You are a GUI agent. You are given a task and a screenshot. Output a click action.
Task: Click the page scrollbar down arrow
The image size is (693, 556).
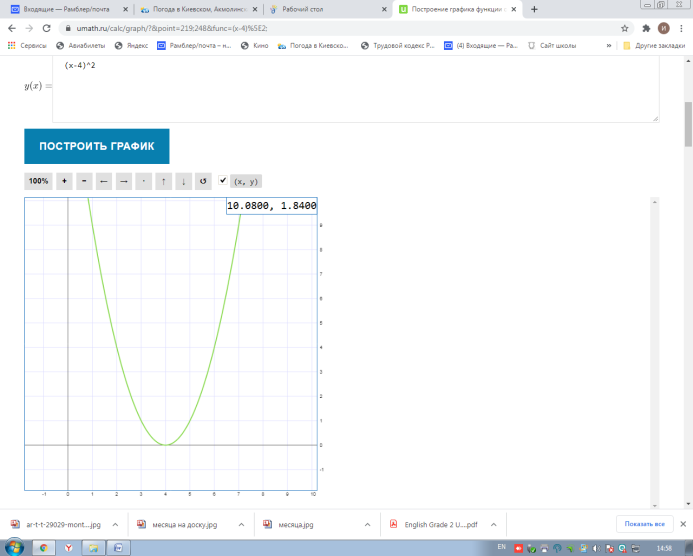pos(688,504)
